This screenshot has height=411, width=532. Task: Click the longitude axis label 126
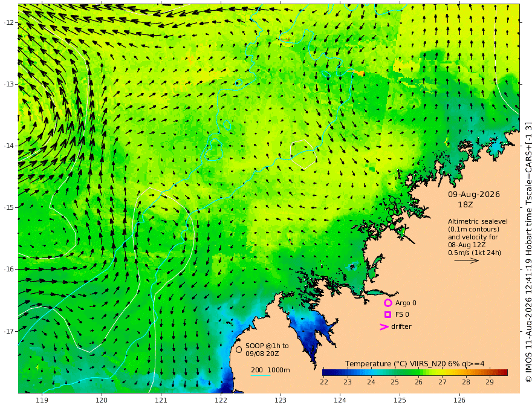(459, 400)
